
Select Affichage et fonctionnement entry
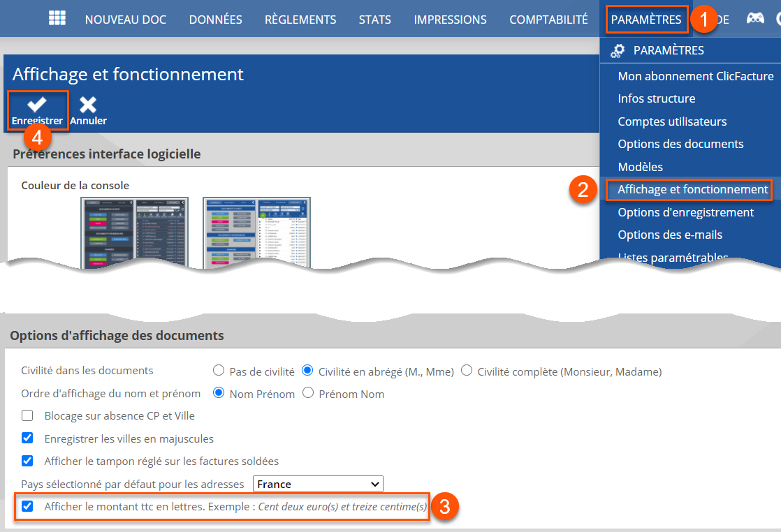tap(692, 190)
